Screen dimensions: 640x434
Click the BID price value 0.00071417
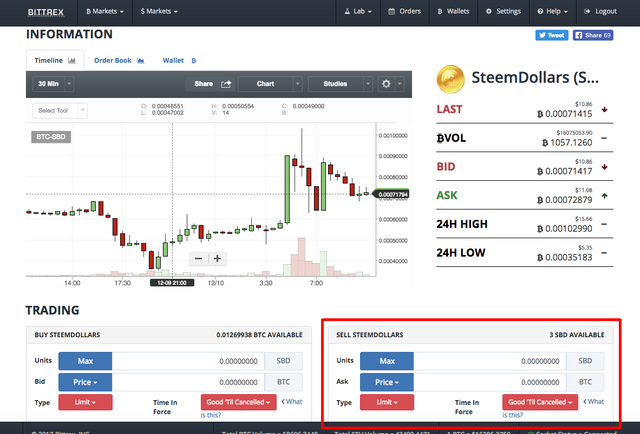tap(565, 171)
